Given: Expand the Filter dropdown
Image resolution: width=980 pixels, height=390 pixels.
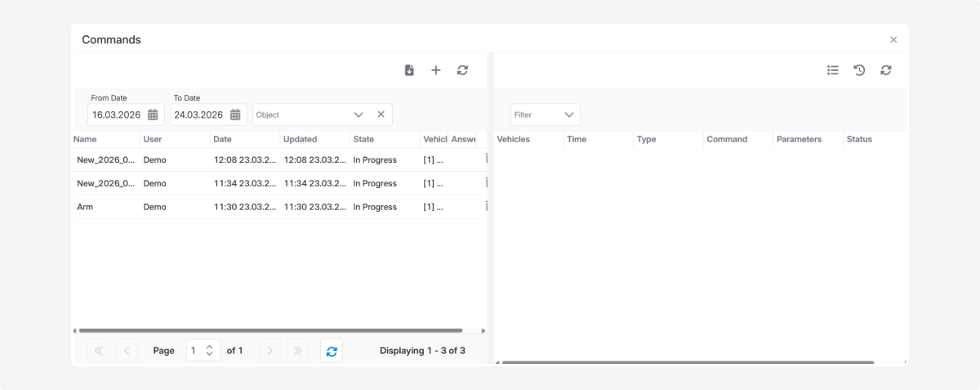Looking at the screenshot, I should 569,115.
